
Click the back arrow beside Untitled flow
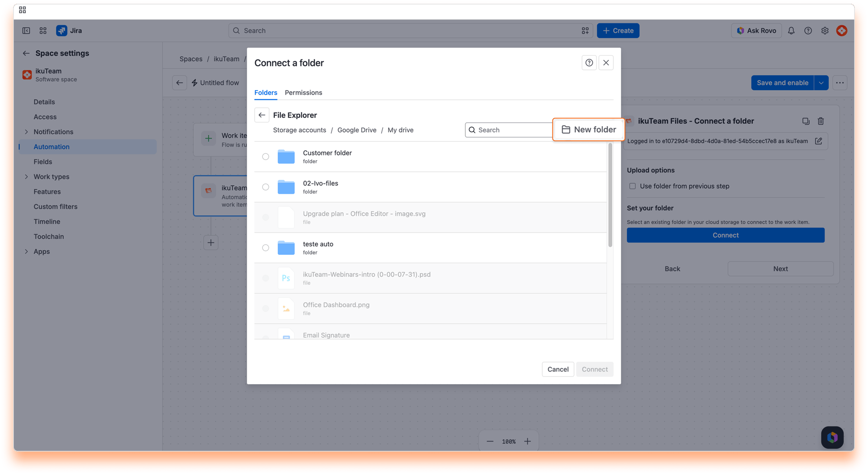click(180, 83)
